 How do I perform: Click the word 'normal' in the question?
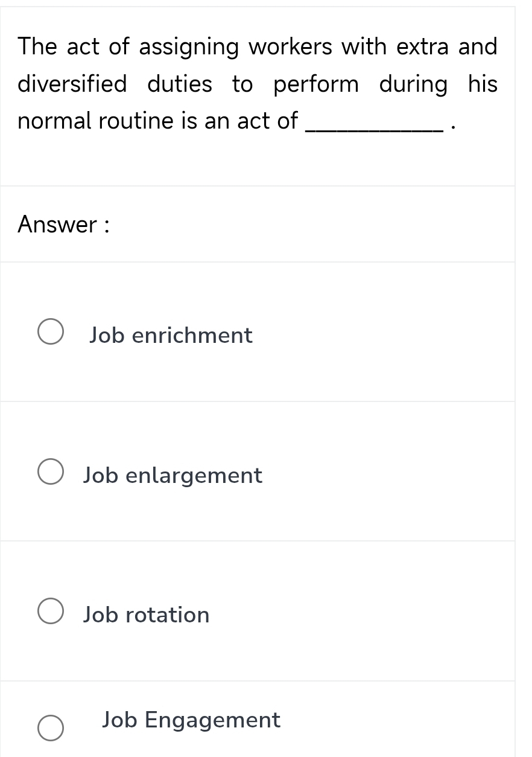54,121
